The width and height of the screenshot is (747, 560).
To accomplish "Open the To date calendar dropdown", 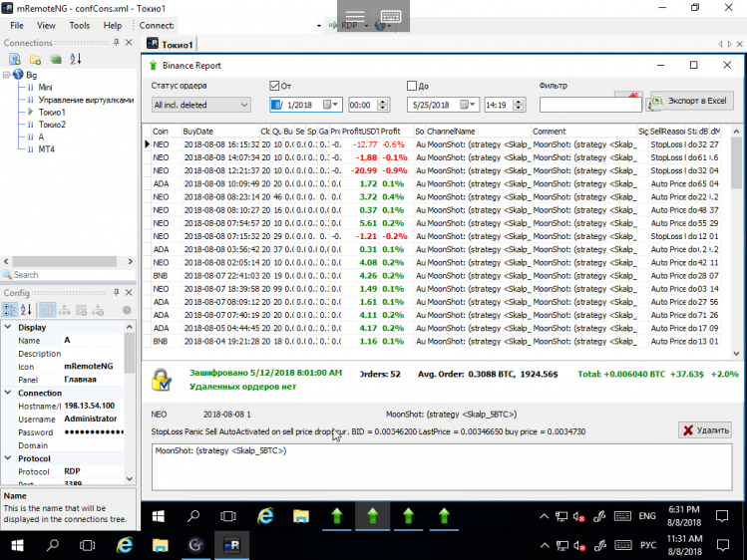I will [469, 105].
